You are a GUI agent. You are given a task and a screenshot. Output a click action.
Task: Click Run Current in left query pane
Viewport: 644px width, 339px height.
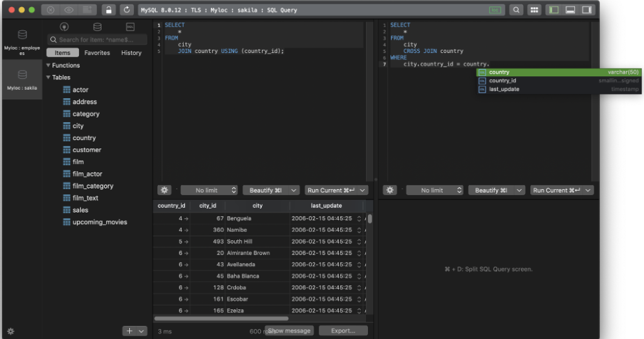[331, 190]
